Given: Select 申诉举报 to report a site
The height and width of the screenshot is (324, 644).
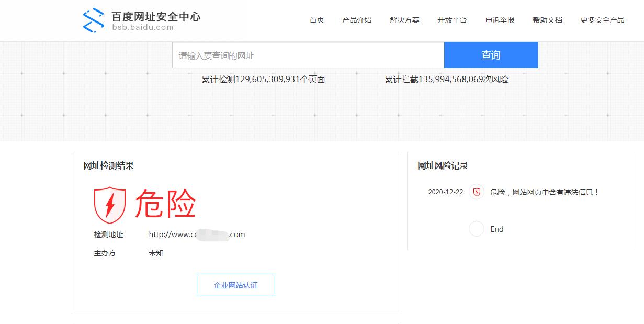Looking at the screenshot, I should tap(500, 20).
